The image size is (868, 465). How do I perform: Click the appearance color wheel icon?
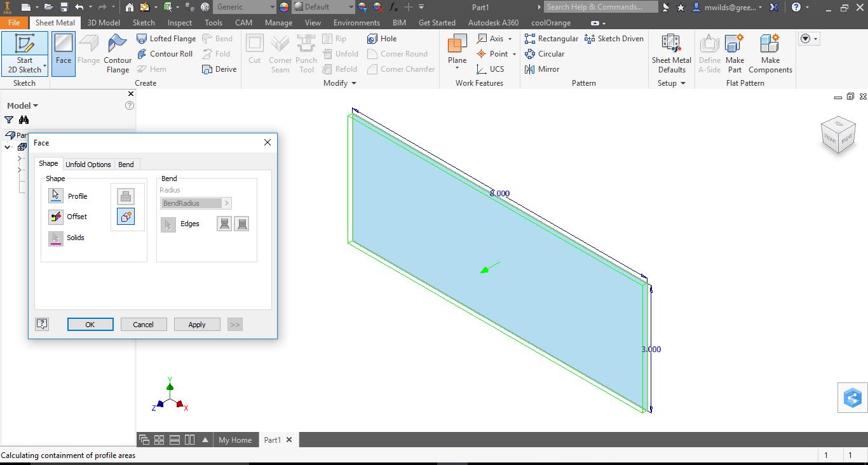[283, 7]
